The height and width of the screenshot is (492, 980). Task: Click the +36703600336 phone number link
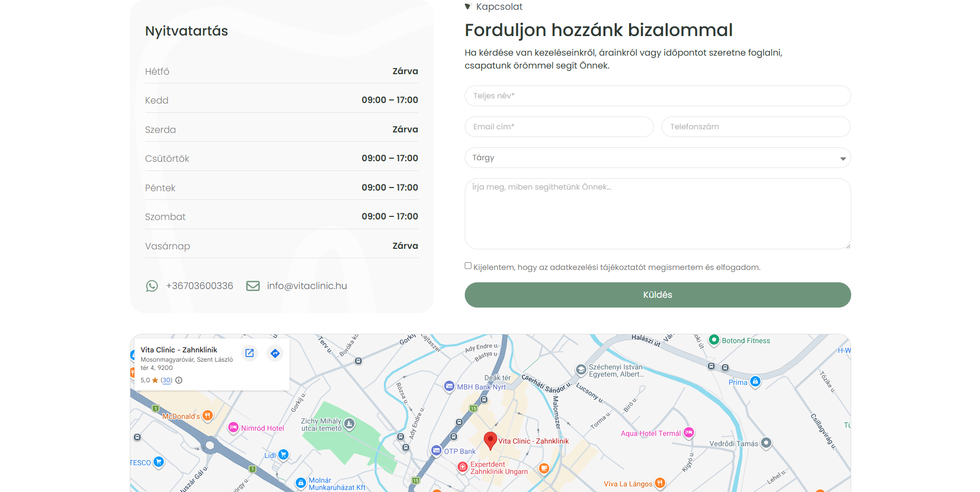(199, 286)
